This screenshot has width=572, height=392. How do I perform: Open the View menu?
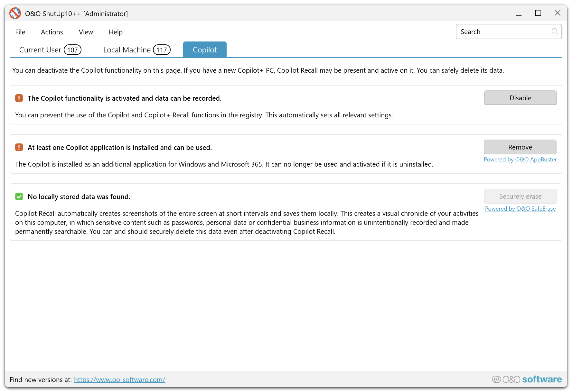pos(86,32)
